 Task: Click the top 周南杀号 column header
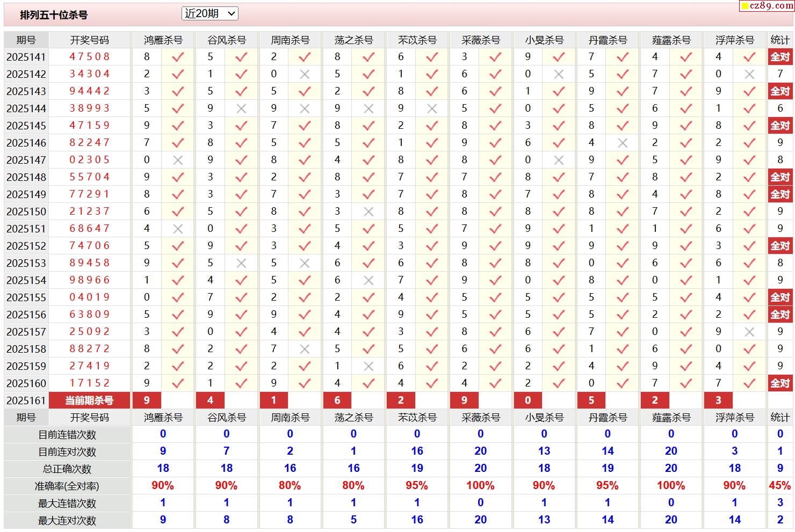point(290,40)
